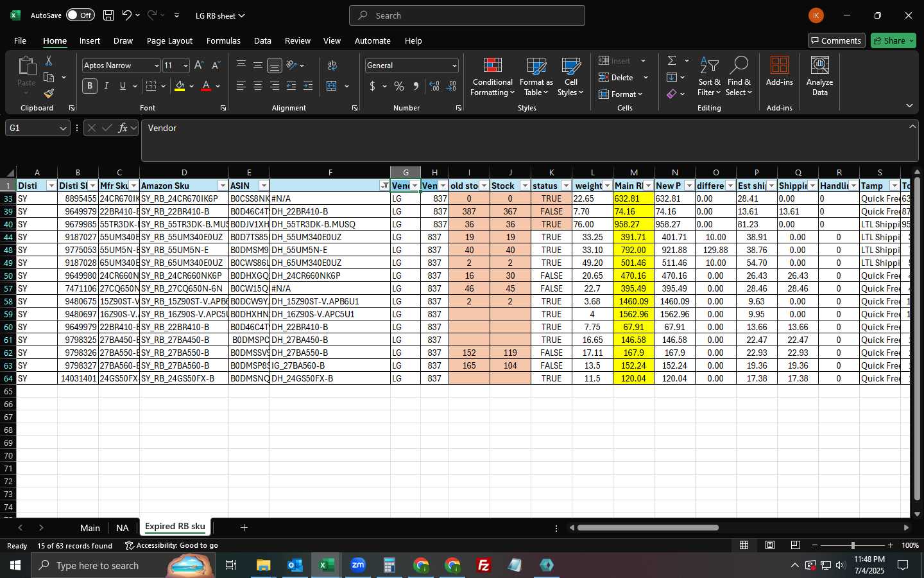The height and width of the screenshot is (578, 924).
Task: Toggle Middle Align vertical alignment
Action: click(258, 66)
